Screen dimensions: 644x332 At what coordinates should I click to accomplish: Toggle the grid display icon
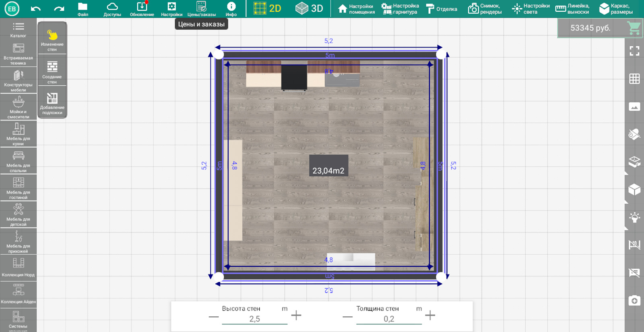pyautogui.click(x=634, y=79)
